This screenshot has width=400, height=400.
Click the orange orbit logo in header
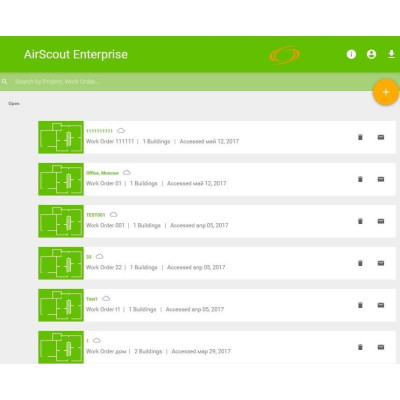[284, 55]
